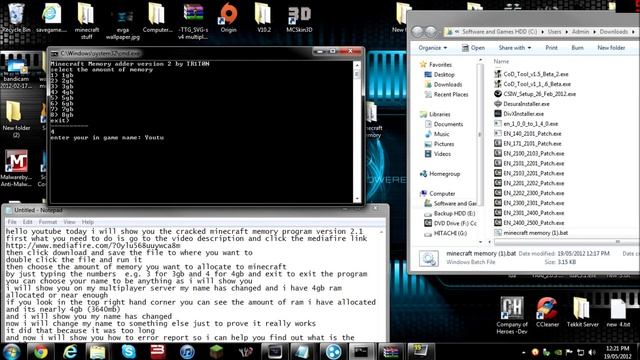Open iTunes from the taskbar
The height and width of the screenshot is (360, 640).
(x=187, y=352)
